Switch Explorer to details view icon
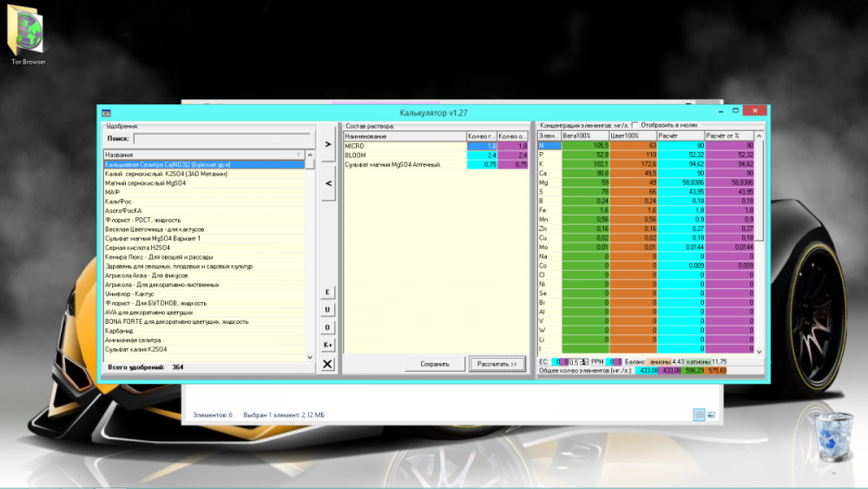This screenshot has height=489, width=868. tap(699, 415)
